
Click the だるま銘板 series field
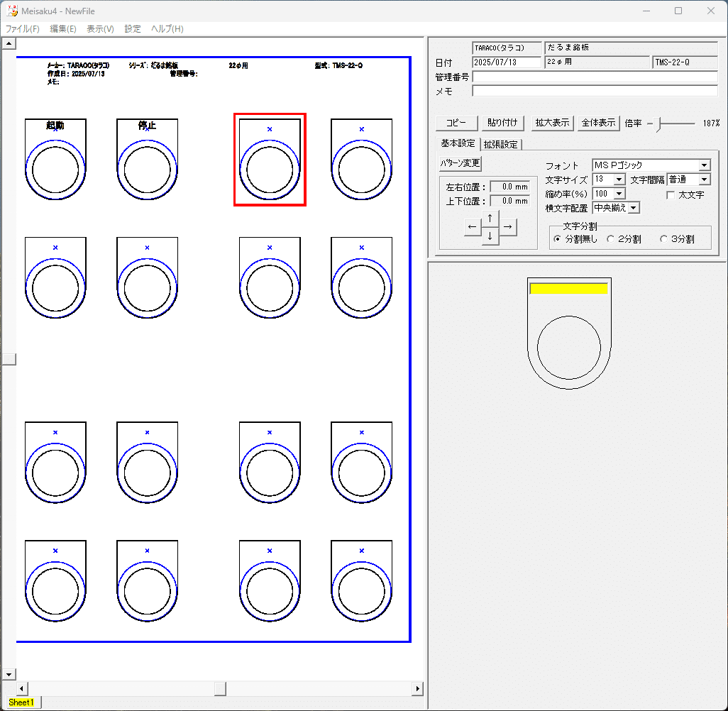tap(632, 48)
